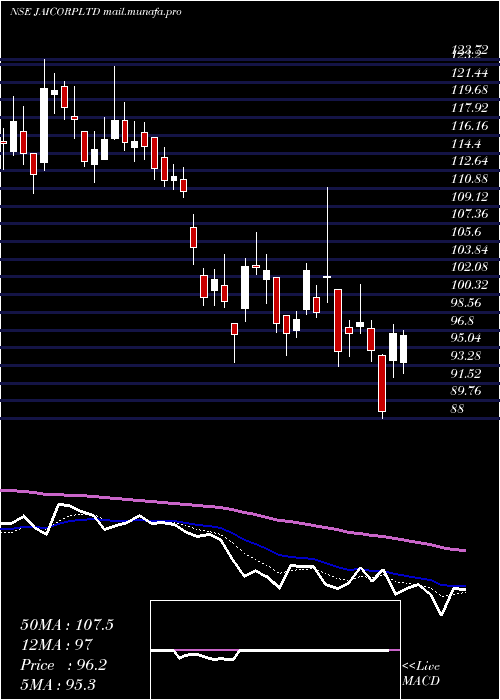The width and height of the screenshot is (500, 700).
Task: Select the 107.36 price axis label
Action: 470,214
